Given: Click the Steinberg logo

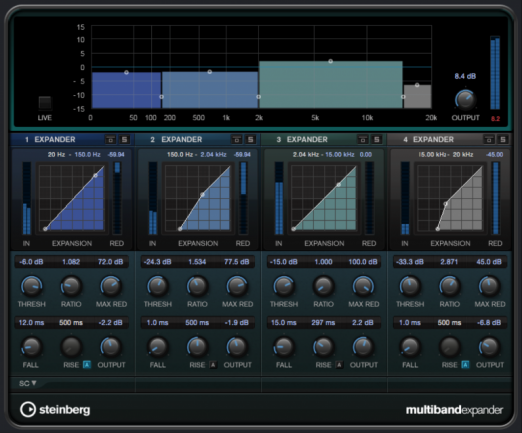Looking at the screenshot, I should click(55, 409).
